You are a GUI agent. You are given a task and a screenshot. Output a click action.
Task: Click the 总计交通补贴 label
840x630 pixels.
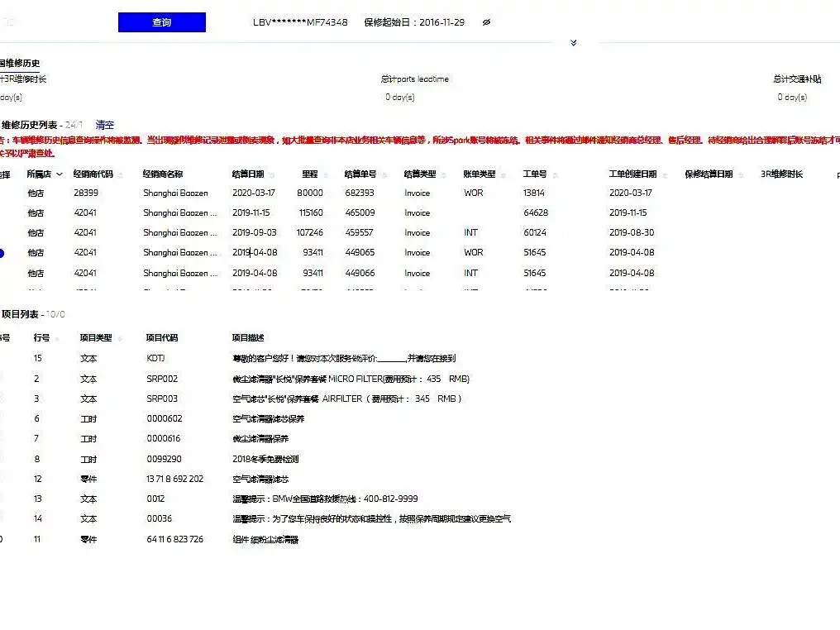tap(797, 79)
